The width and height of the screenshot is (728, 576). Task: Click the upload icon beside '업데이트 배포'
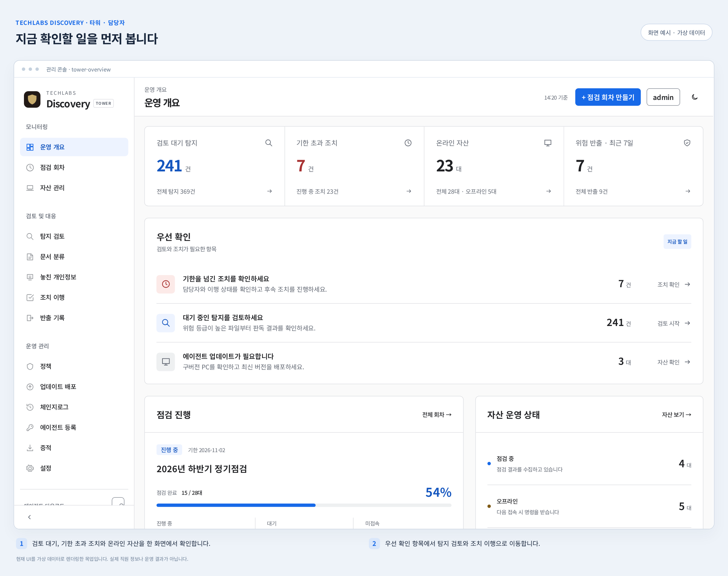[x=30, y=387]
